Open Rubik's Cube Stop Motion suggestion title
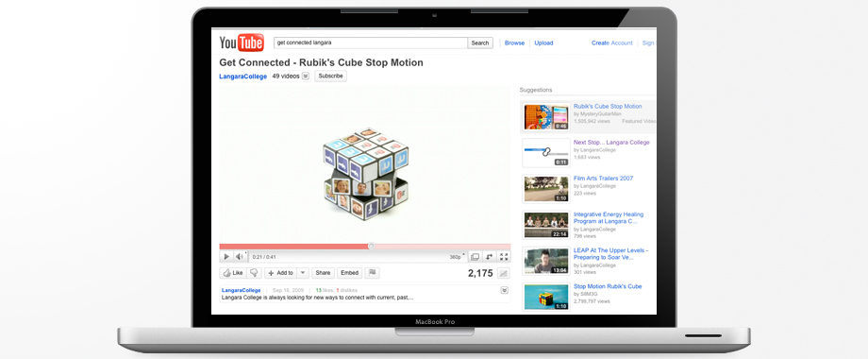 click(x=608, y=106)
